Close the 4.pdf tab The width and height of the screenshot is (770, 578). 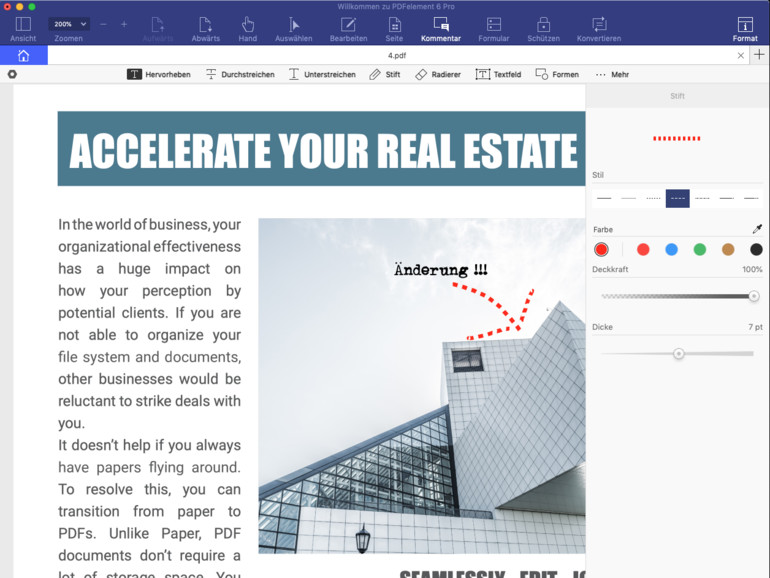pyautogui.click(x=741, y=55)
